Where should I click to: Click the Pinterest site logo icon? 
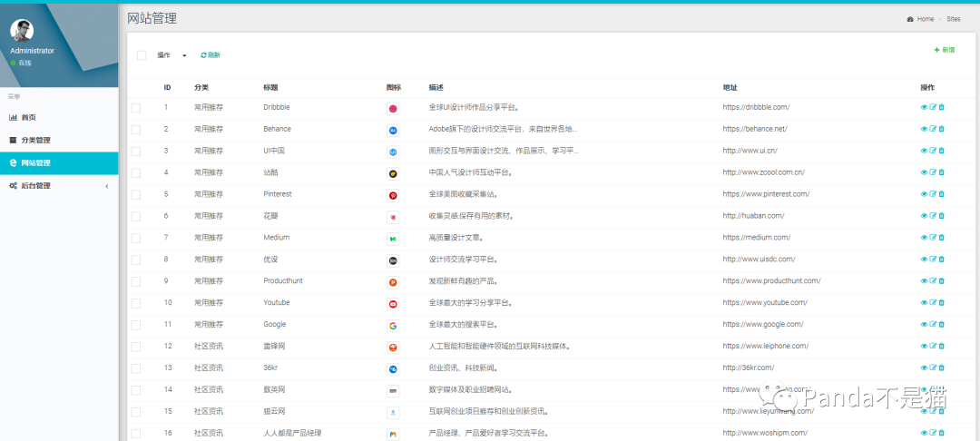click(x=393, y=195)
